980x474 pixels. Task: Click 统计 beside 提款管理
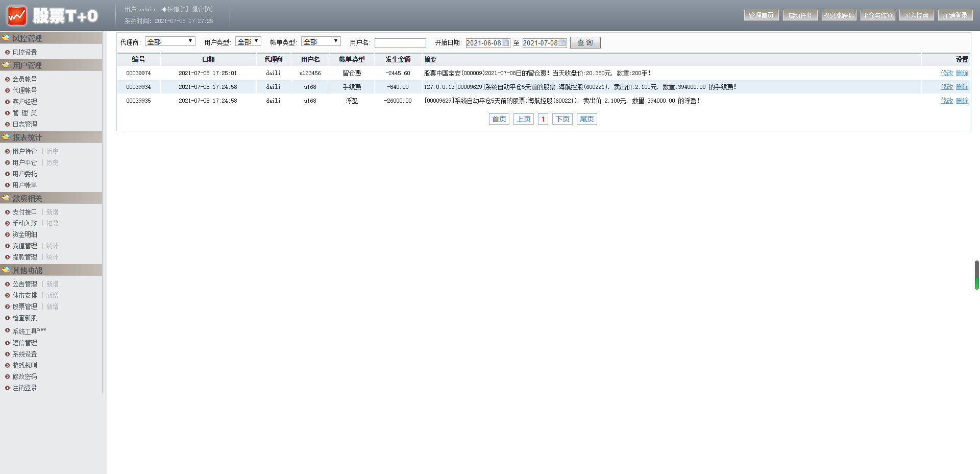tap(52, 257)
